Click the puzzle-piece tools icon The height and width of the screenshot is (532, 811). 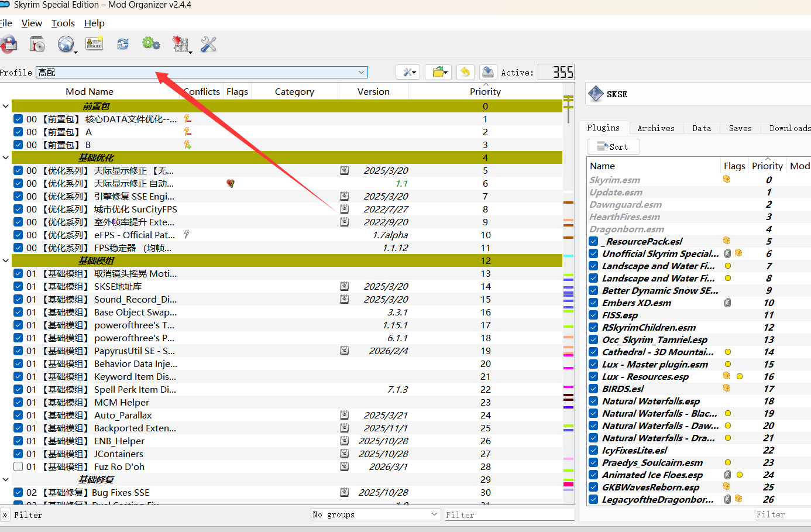pyautogui.click(x=180, y=44)
